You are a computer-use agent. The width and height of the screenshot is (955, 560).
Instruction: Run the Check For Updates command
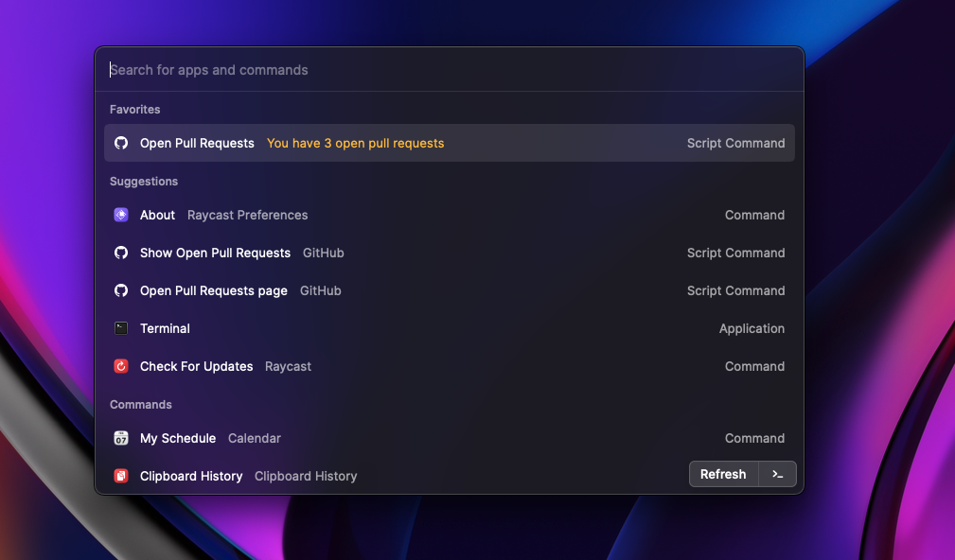click(196, 366)
